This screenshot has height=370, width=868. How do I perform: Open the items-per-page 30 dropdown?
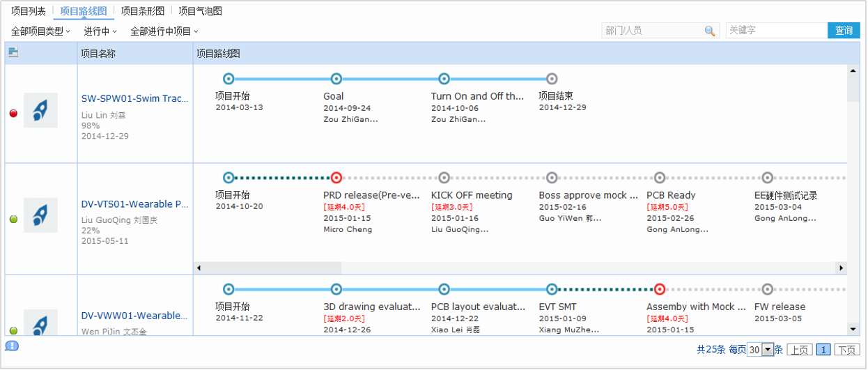[x=768, y=350]
